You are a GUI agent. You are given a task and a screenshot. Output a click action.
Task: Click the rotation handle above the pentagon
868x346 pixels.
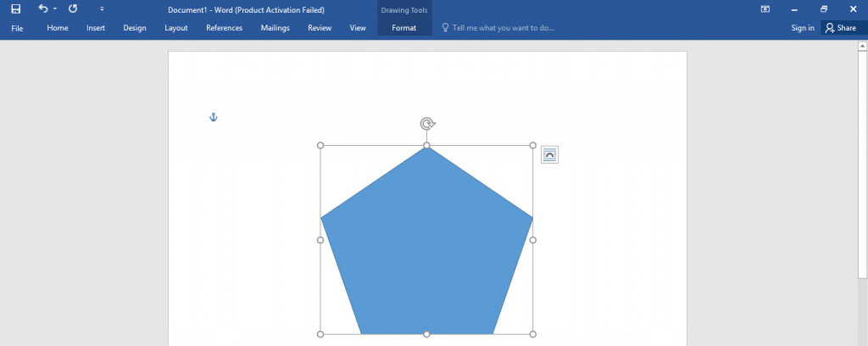pyautogui.click(x=427, y=124)
